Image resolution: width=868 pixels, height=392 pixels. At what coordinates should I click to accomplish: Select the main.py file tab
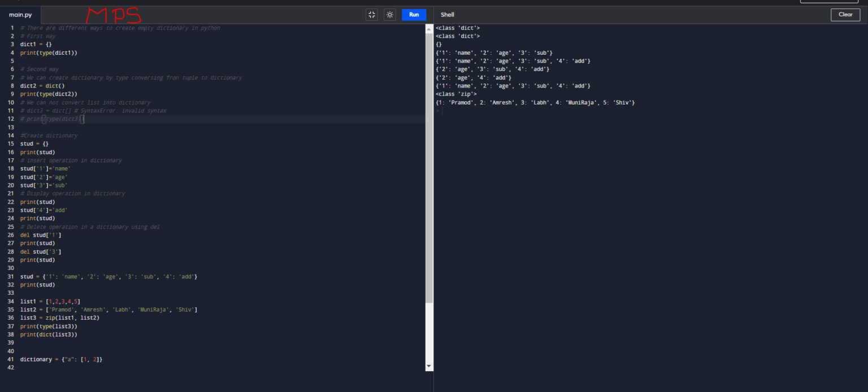20,15
